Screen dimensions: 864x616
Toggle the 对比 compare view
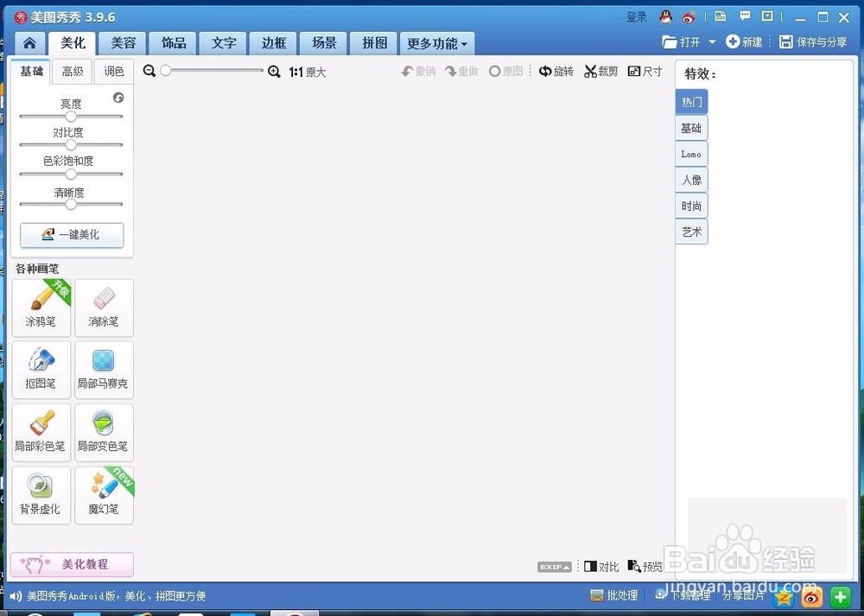point(601,567)
